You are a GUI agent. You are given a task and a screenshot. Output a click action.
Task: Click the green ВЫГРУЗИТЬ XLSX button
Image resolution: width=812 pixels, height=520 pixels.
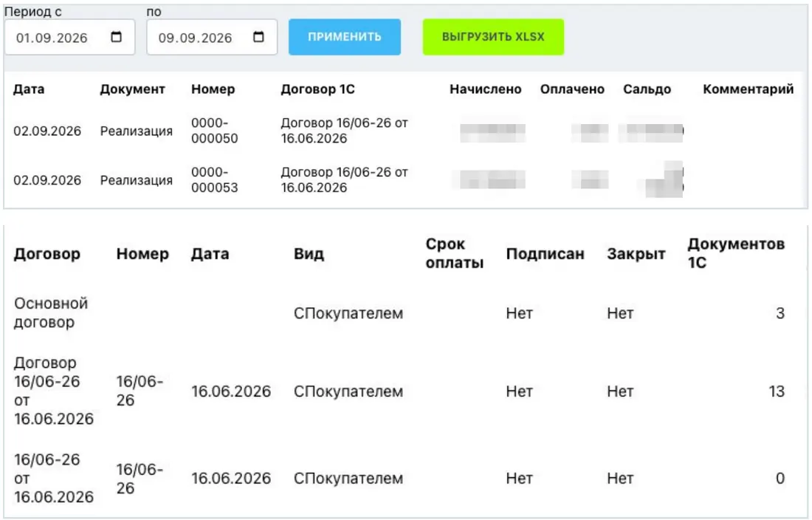point(493,37)
